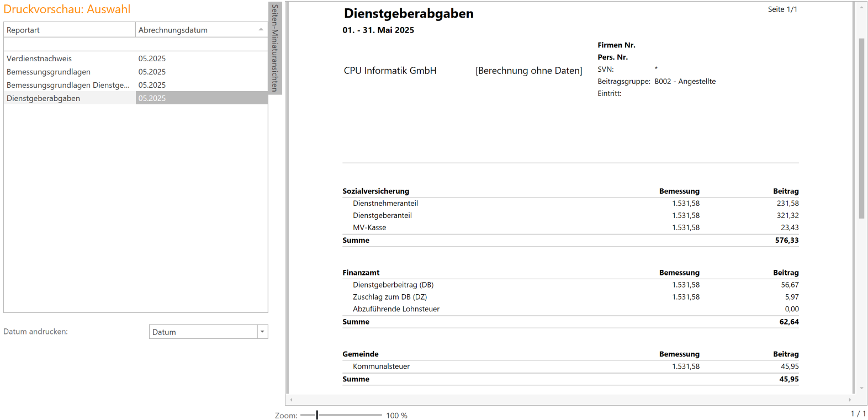Image resolution: width=868 pixels, height=420 pixels.
Task: Click the horizontal scrollbar left arrow
Action: (x=292, y=400)
